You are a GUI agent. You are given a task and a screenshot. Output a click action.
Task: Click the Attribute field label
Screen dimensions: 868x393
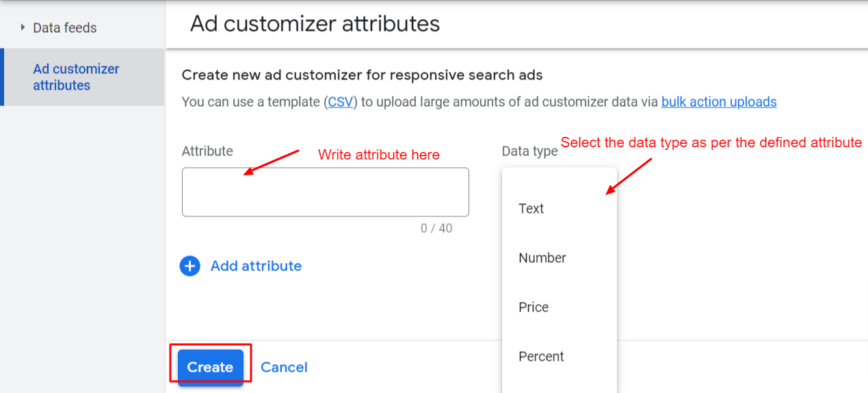pyautogui.click(x=207, y=151)
